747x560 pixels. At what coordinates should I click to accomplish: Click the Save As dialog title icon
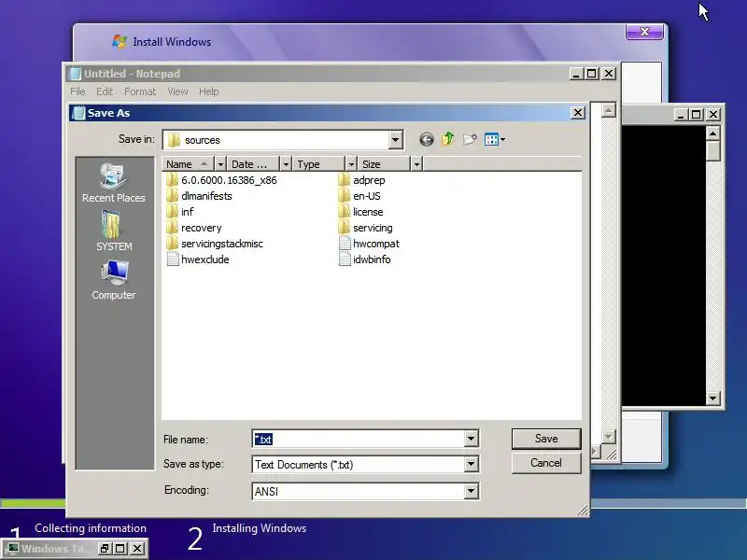tap(78, 113)
